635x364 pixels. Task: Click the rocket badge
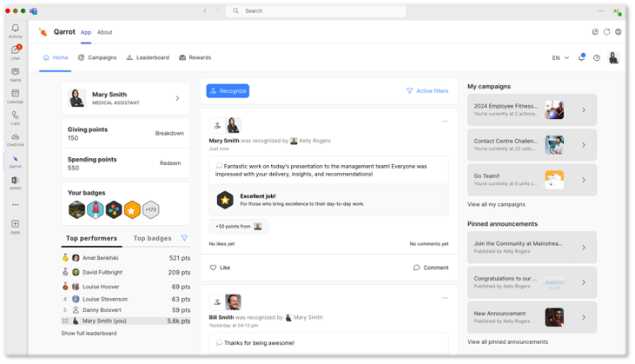point(96,209)
